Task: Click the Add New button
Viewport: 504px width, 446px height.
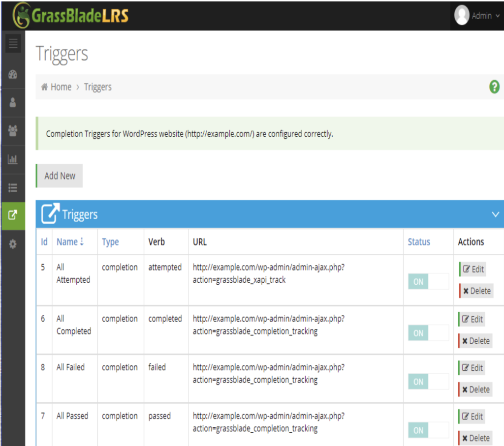Action: point(59,176)
